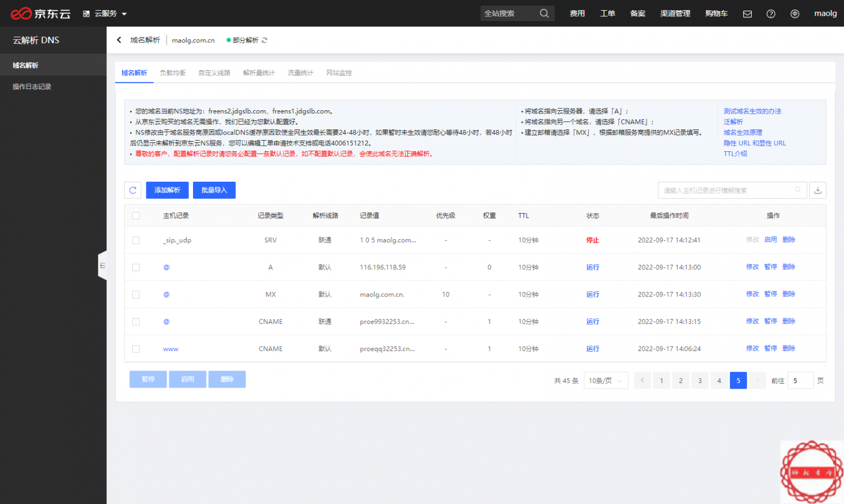Toggle the select-all header checkbox
This screenshot has height=504, width=844.
136,216
